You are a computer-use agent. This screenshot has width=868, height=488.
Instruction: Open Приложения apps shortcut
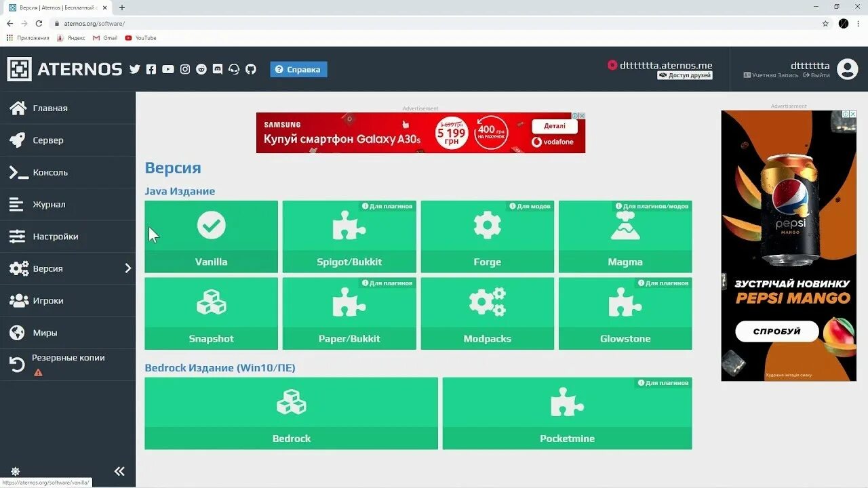(x=28, y=38)
